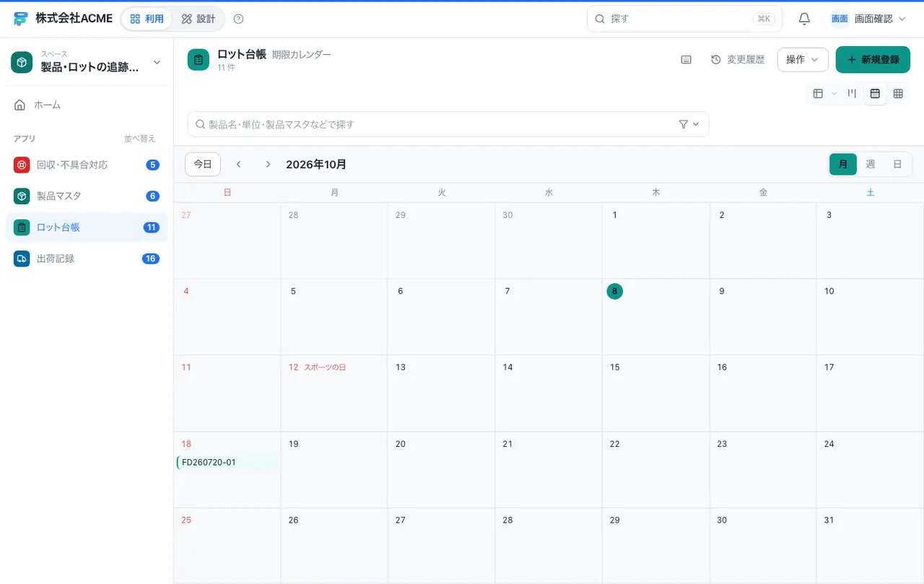Open the FD260720-01 calendar event
The image size is (924, 584).
click(x=227, y=463)
